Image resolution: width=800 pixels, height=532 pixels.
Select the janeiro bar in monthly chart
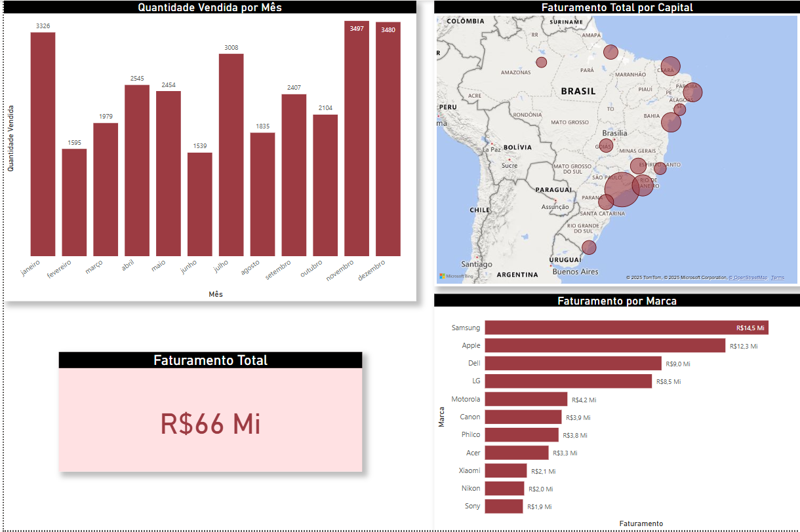(43, 144)
